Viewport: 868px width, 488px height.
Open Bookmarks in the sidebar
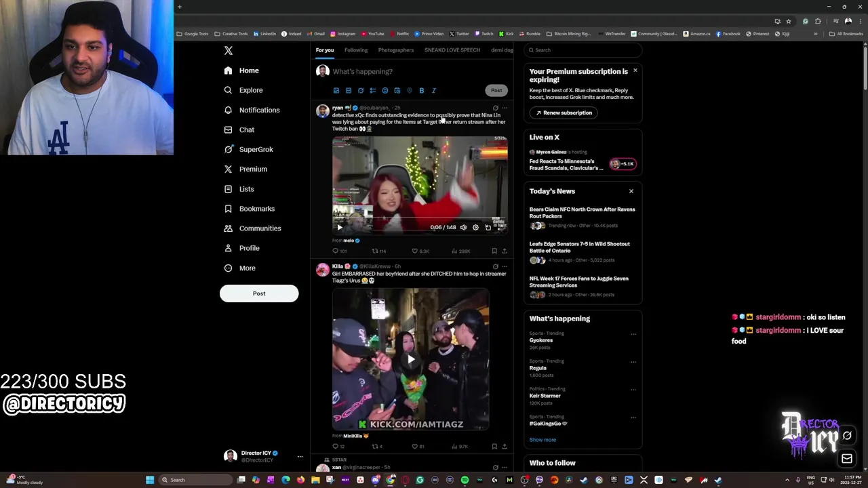tap(249, 209)
